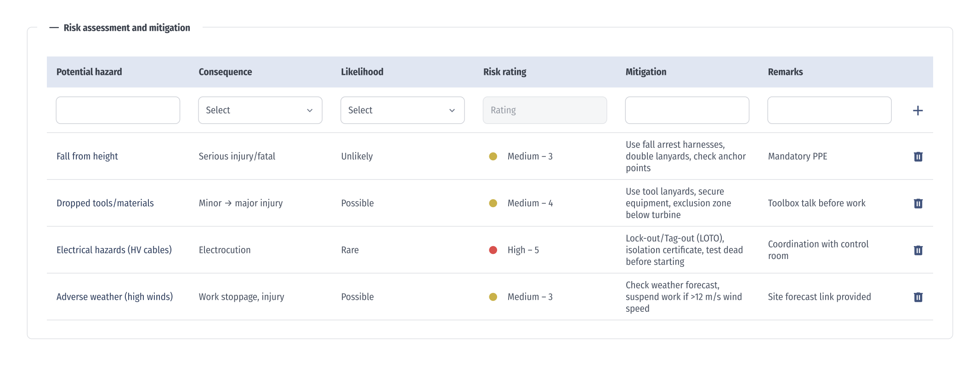Open the Consequence select dropdown
980x366 pixels.
260,110
